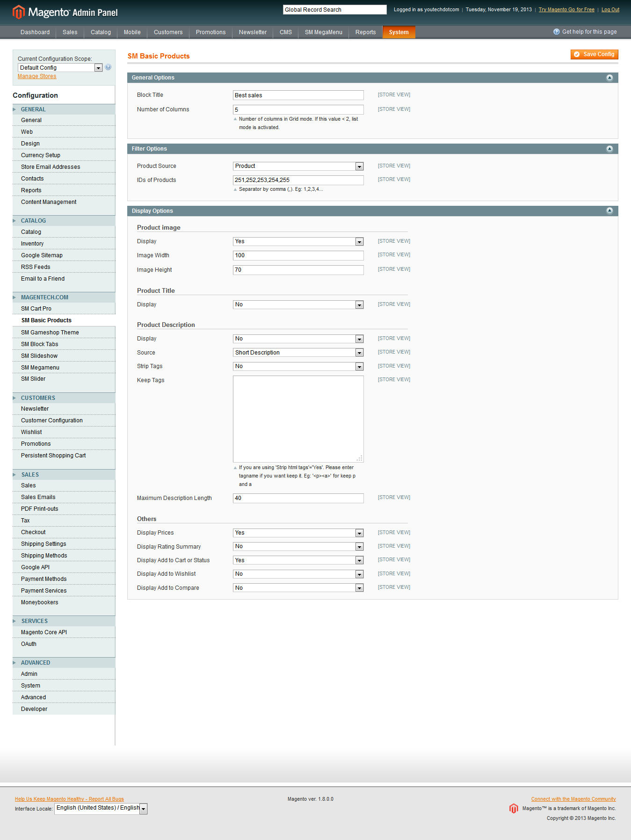Open Display Prices dropdown
This screenshot has height=840, width=631.
click(298, 533)
